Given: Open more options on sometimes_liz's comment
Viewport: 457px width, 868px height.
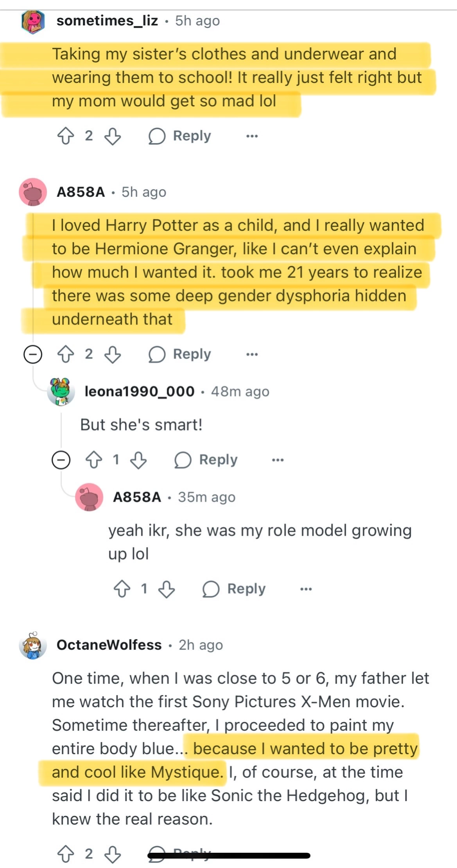Looking at the screenshot, I should pos(252,136).
